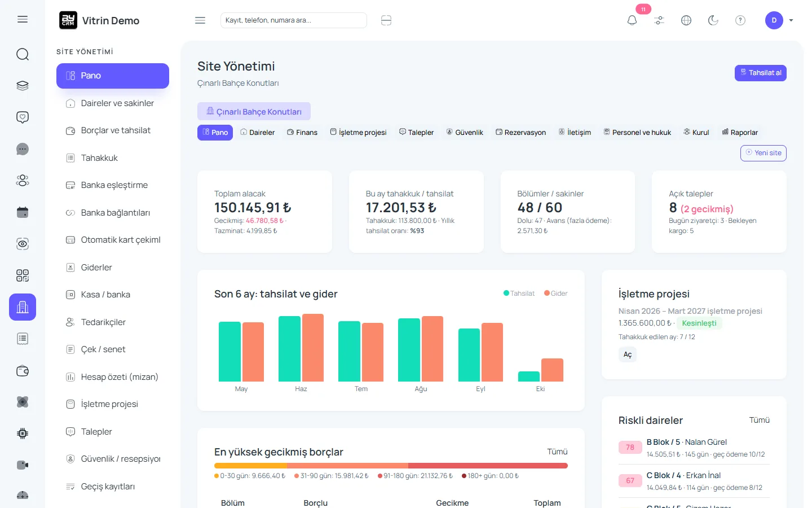Click the Yeni site button

coord(764,153)
